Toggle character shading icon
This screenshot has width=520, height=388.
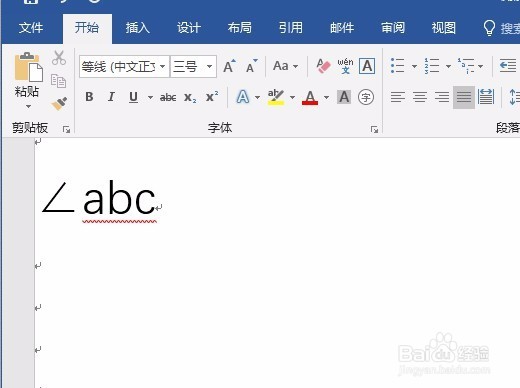[344, 97]
